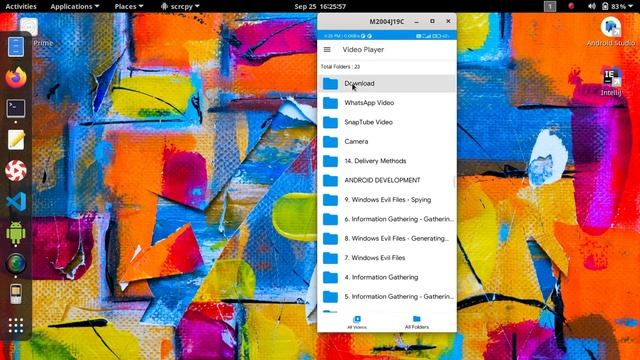Launch Firefox from the dock
Screen dimensions: 640x360
pos(16,77)
